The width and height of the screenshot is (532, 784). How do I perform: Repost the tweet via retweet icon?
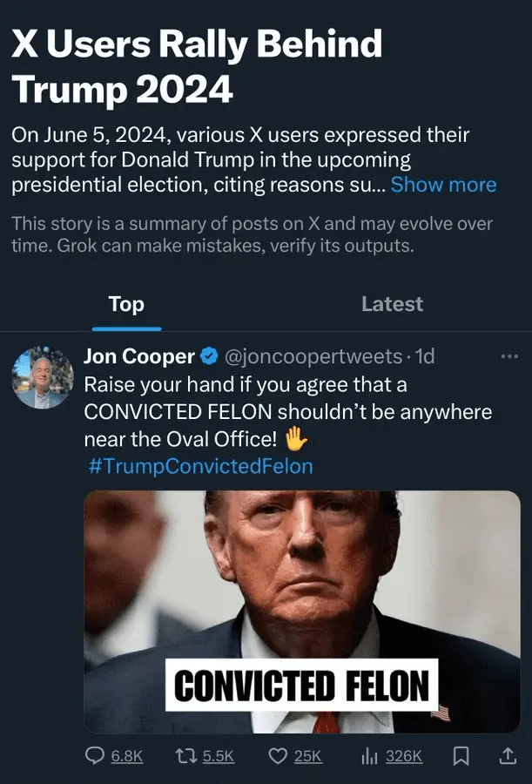coord(185,756)
